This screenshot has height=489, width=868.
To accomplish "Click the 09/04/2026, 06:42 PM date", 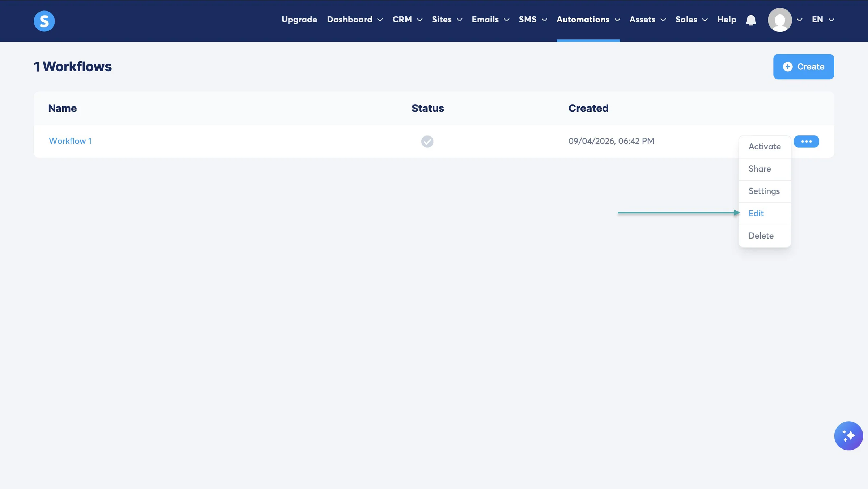I will [x=611, y=141].
